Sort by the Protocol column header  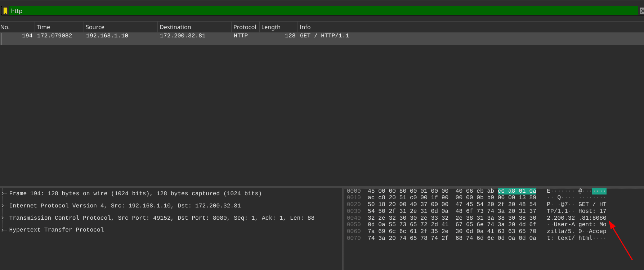[x=245, y=27]
